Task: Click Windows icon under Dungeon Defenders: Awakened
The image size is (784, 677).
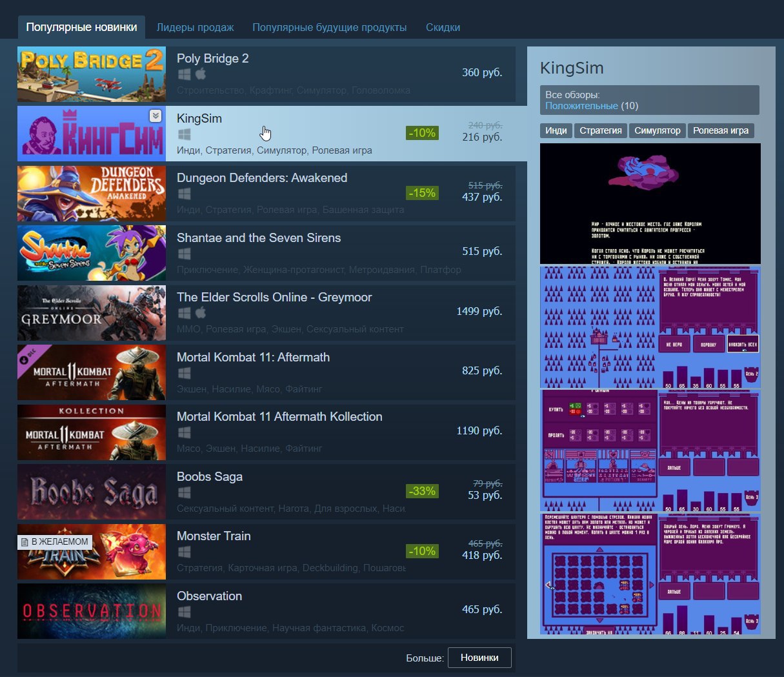Action: pos(185,194)
